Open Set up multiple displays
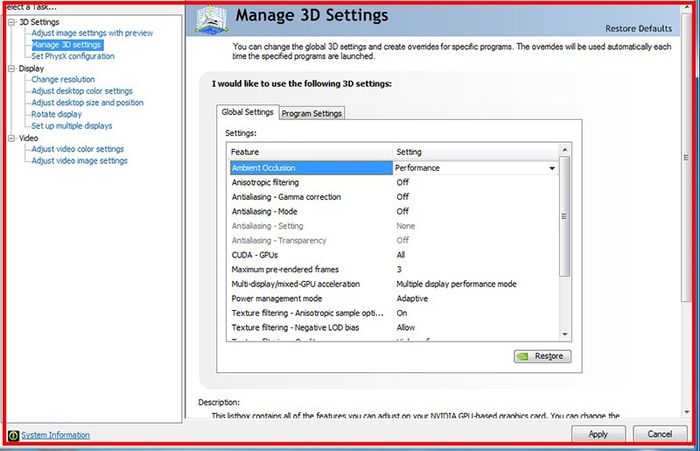This screenshot has height=451, width=700. (x=71, y=126)
